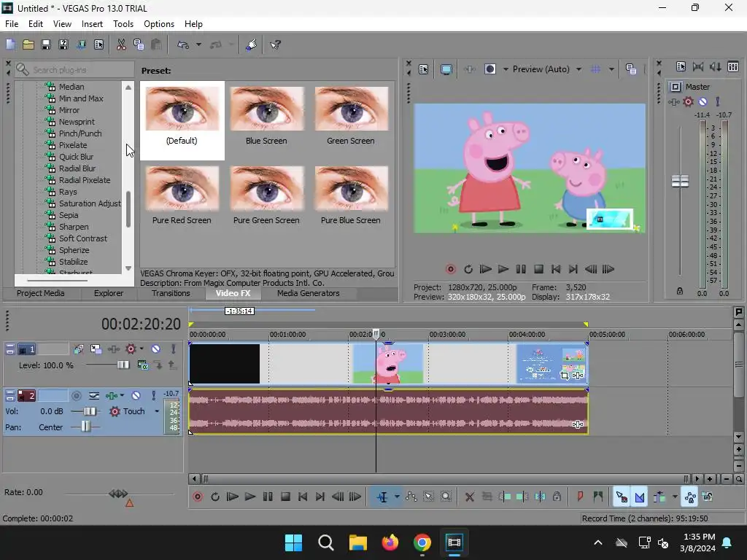This screenshot has width=747, height=560.
Task: Click Record in the timeline transport bar
Action: [x=198, y=497]
